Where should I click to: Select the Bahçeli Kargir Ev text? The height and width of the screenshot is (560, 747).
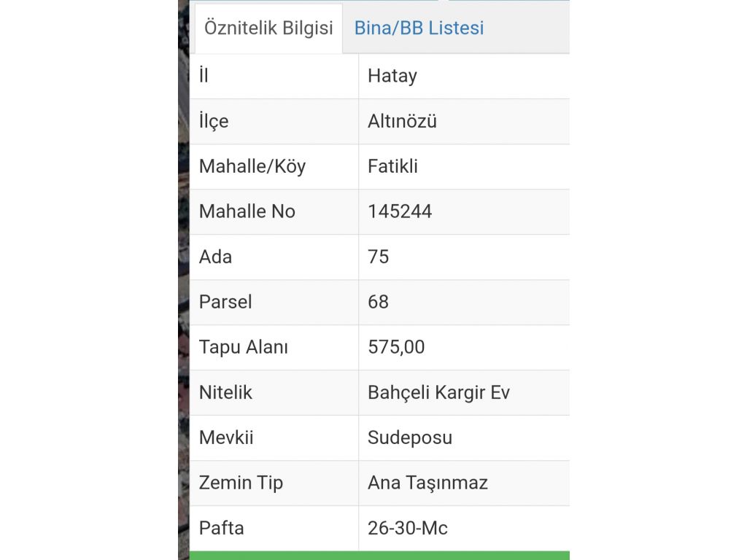click(x=438, y=392)
